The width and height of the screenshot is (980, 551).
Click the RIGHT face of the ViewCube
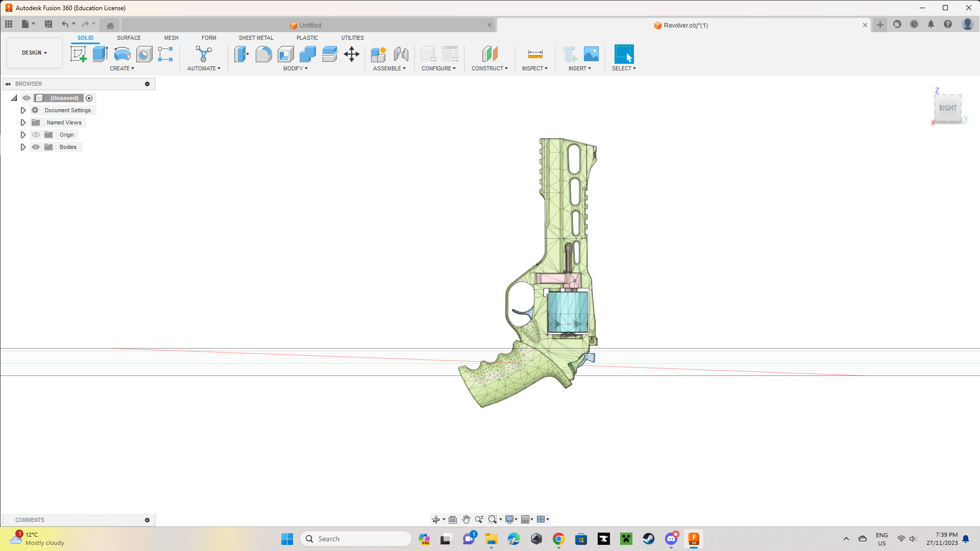(x=948, y=108)
